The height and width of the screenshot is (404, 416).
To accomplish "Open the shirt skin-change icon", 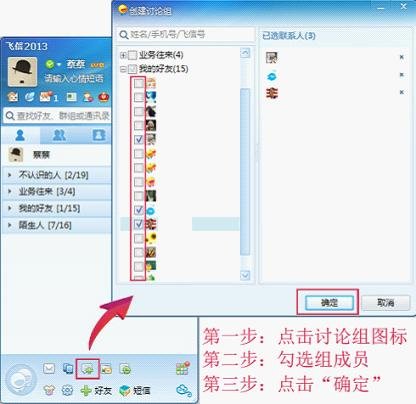I will (49, 390).
